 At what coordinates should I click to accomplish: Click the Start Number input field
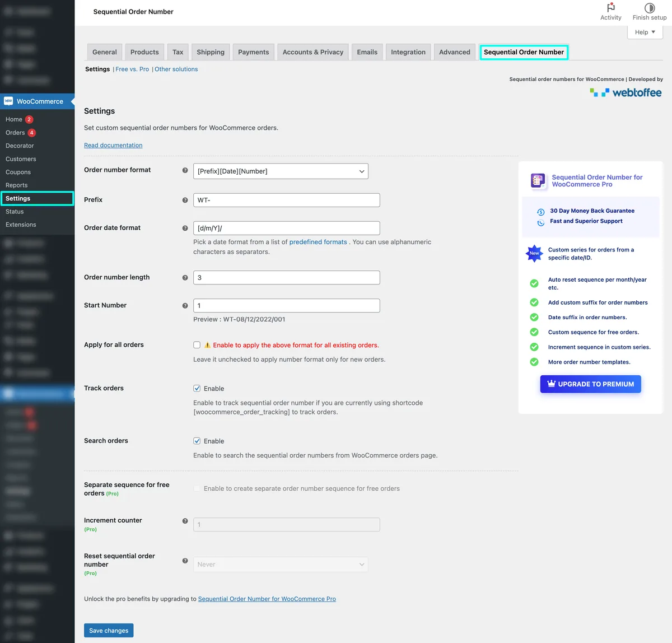[287, 305]
